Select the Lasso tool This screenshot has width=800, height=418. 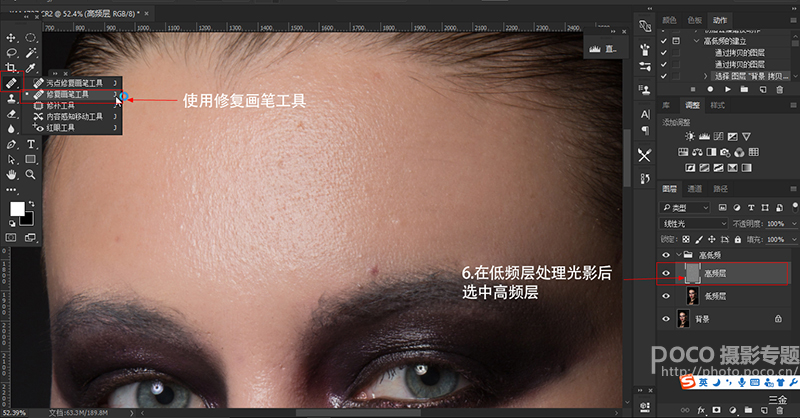point(11,53)
